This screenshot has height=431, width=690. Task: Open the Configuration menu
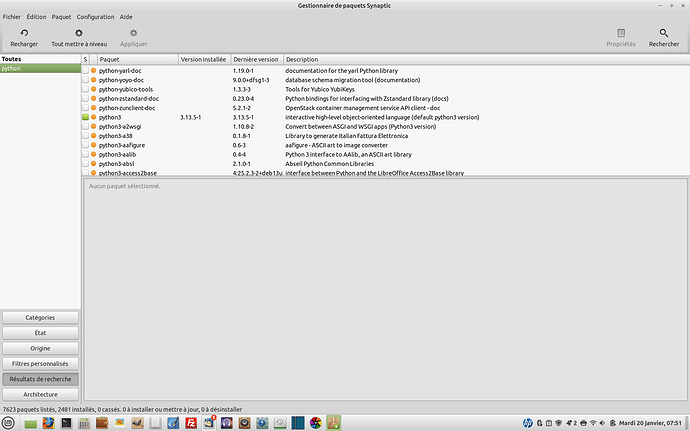[95, 17]
